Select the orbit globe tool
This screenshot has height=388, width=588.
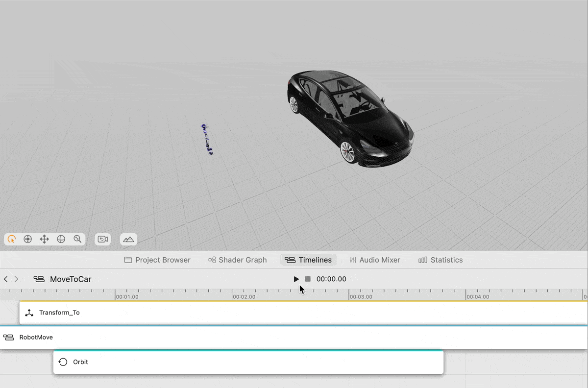[x=61, y=239]
